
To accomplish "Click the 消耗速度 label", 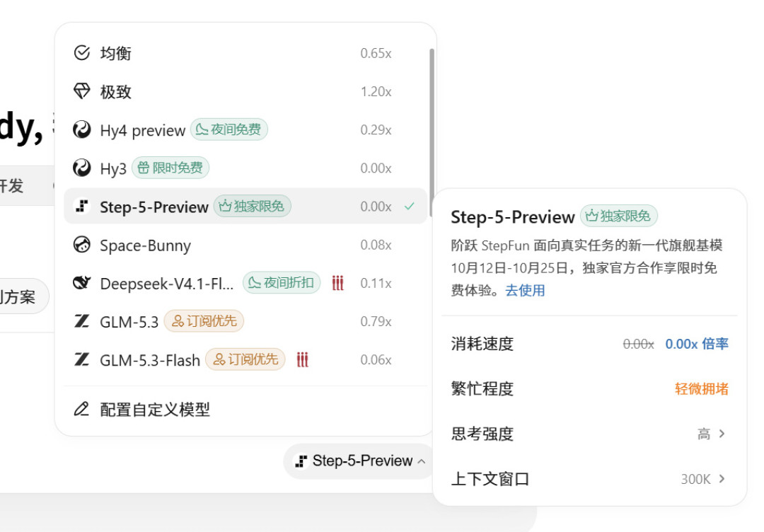I will (482, 344).
